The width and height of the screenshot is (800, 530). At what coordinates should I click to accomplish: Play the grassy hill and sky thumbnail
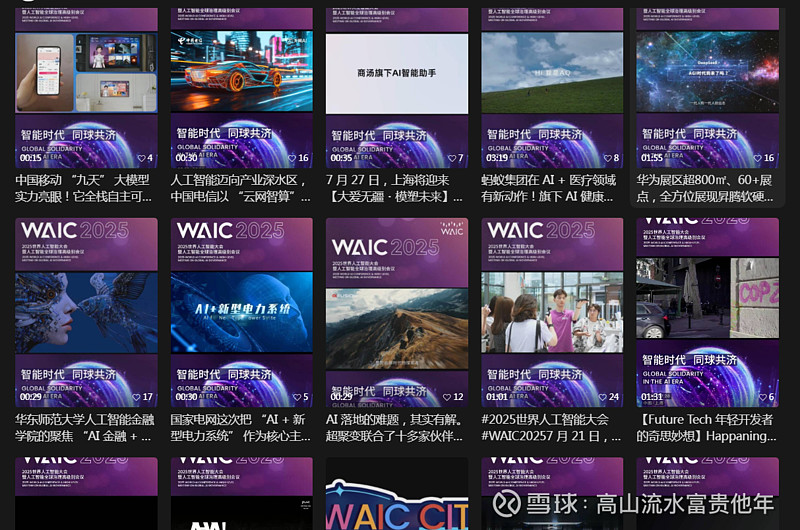pyautogui.click(x=552, y=72)
